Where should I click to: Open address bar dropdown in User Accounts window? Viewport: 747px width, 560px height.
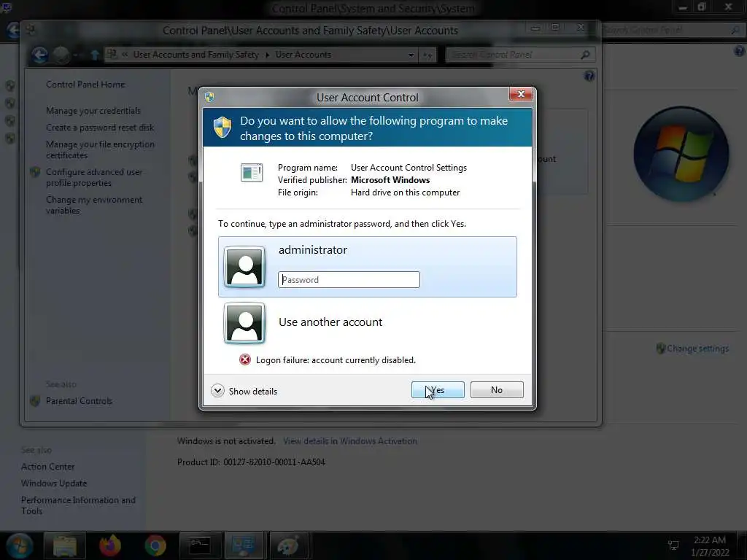[x=411, y=55]
